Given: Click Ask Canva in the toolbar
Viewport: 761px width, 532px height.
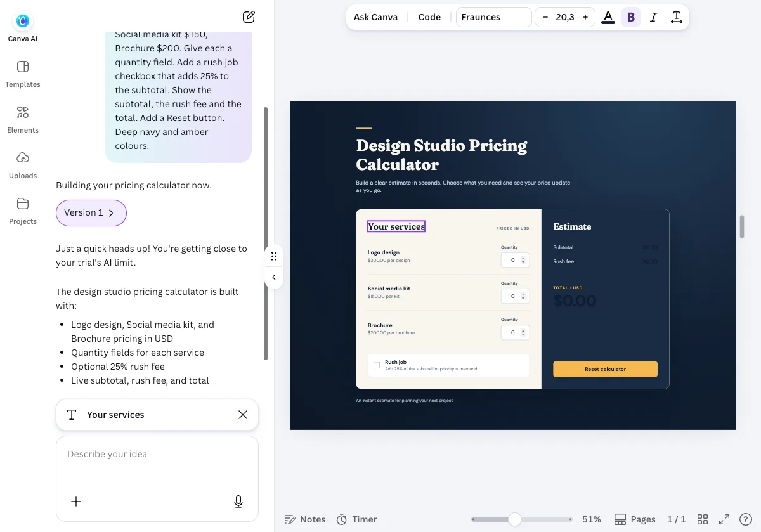Looking at the screenshot, I should point(375,17).
